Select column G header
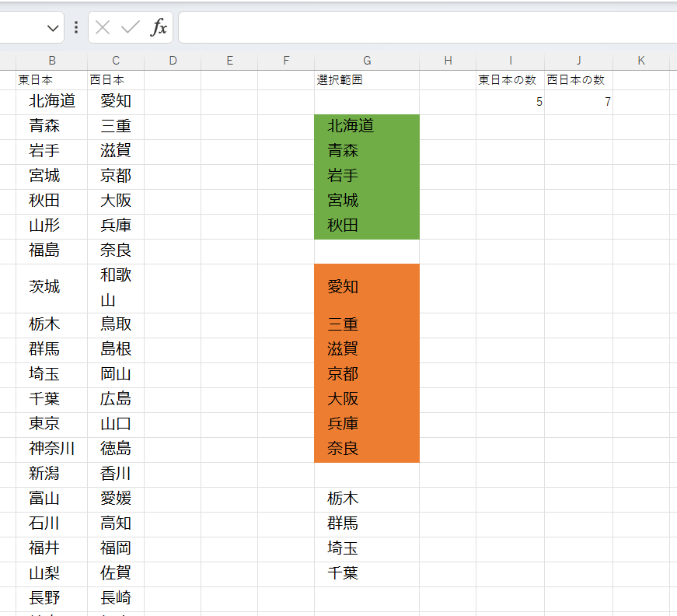The width and height of the screenshot is (677, 616). [x=367, y=61]
